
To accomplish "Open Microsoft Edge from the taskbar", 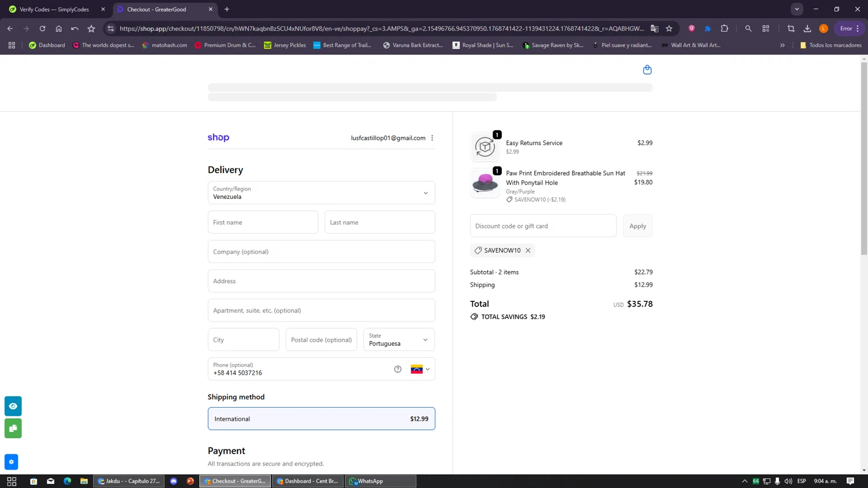I will tap(67, 481).
